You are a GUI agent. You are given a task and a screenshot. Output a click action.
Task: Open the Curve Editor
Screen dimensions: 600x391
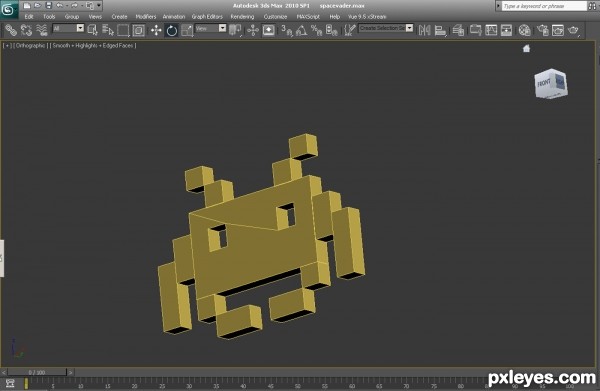491,30
